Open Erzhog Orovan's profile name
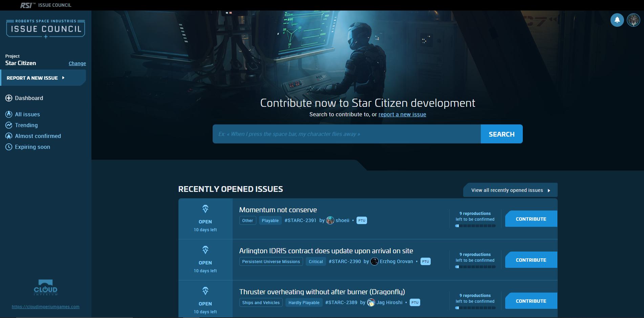 396,261
